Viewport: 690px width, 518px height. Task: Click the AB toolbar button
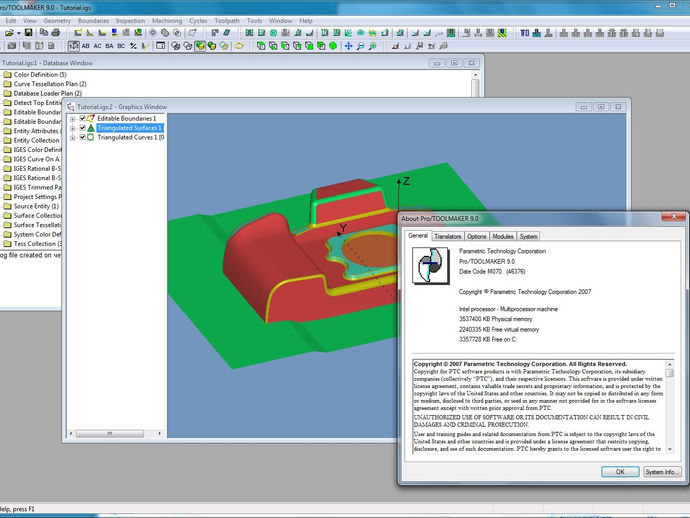85,46
